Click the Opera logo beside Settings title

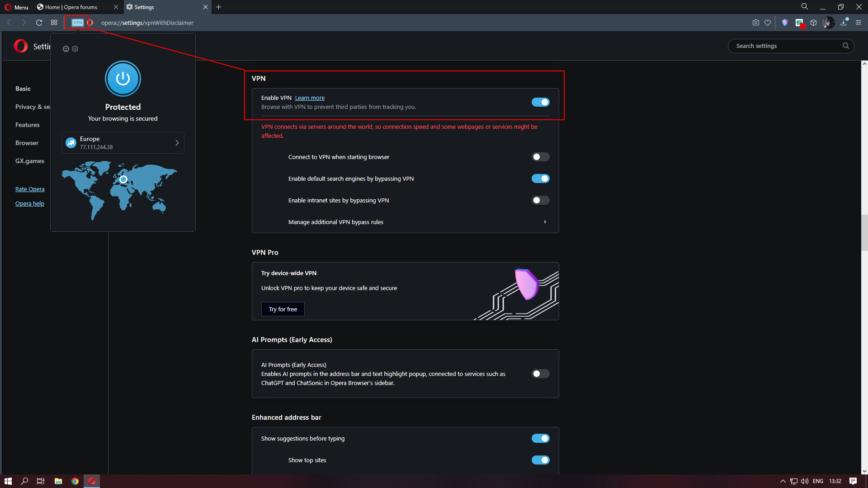[x=21, y=46]
